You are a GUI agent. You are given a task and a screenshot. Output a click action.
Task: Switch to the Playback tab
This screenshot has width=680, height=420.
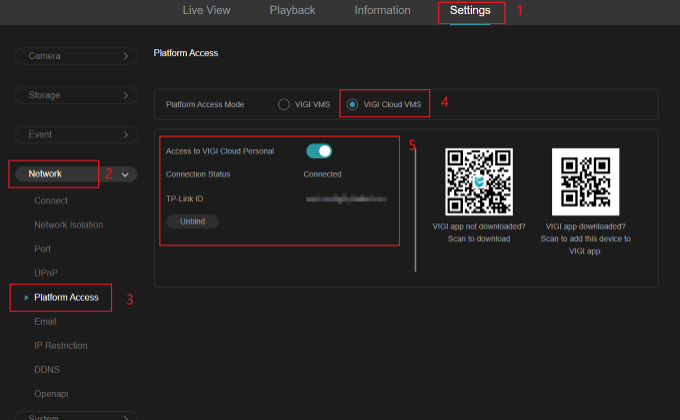click(x=292, y=11)
